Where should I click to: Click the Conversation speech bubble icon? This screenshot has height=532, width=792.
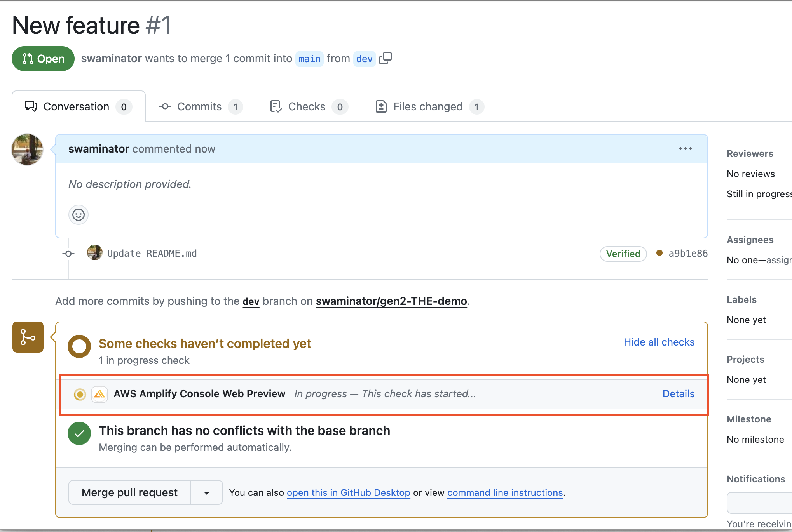(31, 106)
